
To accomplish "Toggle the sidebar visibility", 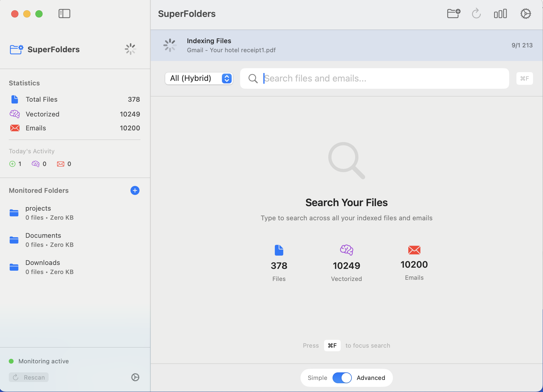I will tap(64, 13).
